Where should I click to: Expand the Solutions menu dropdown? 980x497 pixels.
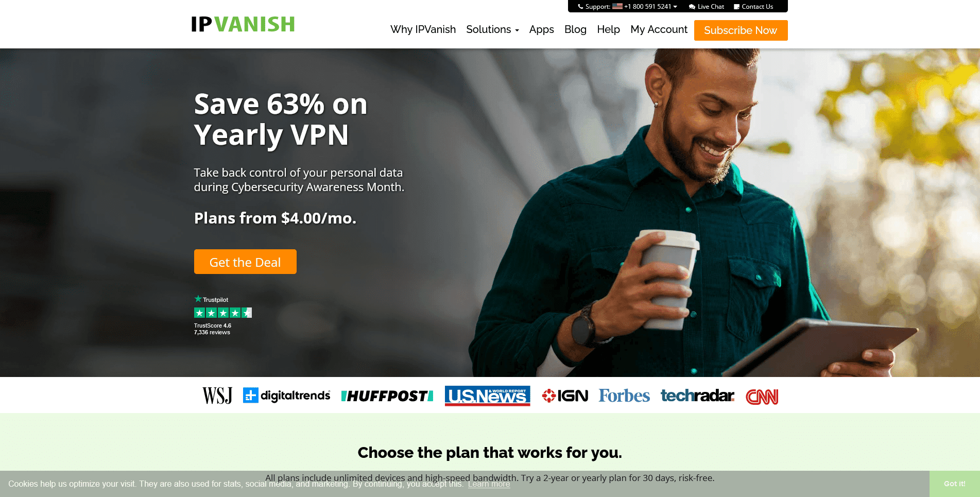[x=492, y=29]
